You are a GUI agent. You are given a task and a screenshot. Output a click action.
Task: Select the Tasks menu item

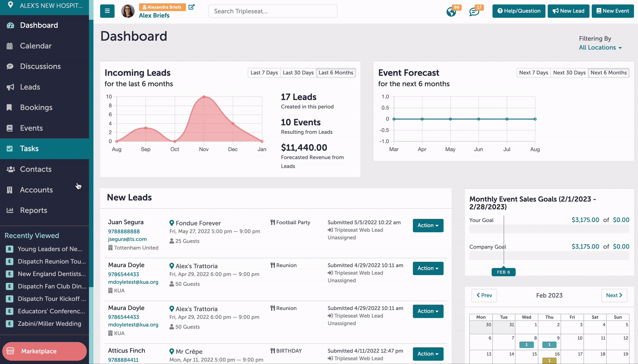click(x=45, y=148)
